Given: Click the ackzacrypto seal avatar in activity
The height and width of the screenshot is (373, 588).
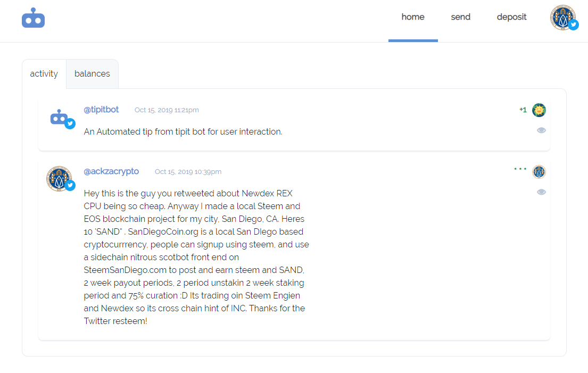Looking at the screenshot, I should click(x=60, y=179).
